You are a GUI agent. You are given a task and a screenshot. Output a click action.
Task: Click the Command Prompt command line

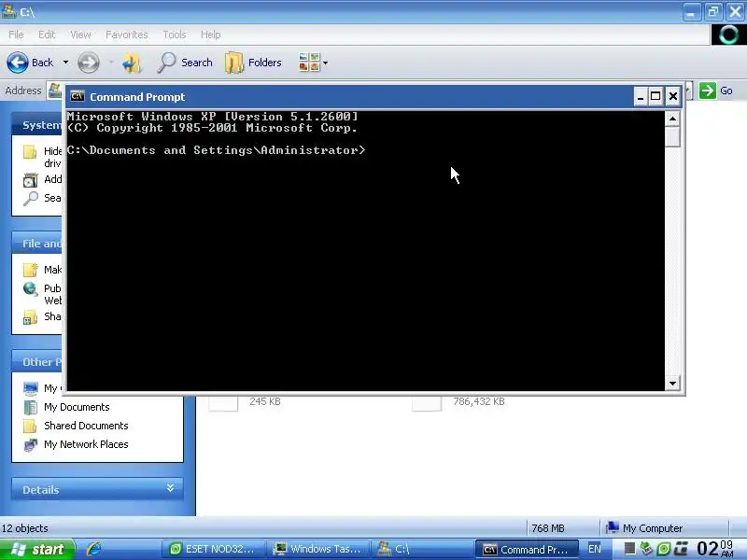tap(216, 150)
